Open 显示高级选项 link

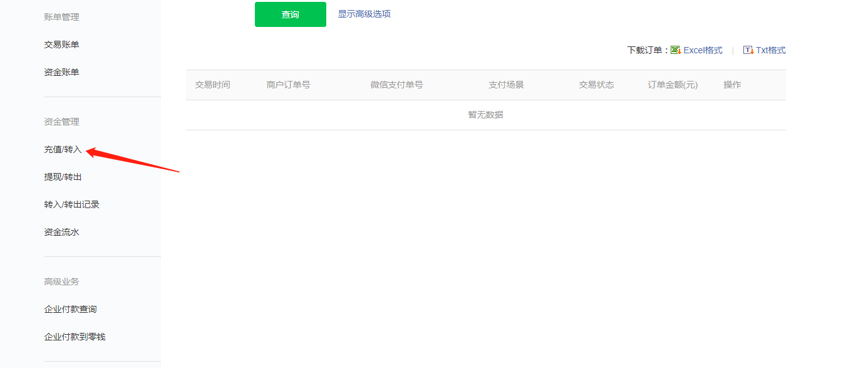pyautogui.click(x=364, y=14)
